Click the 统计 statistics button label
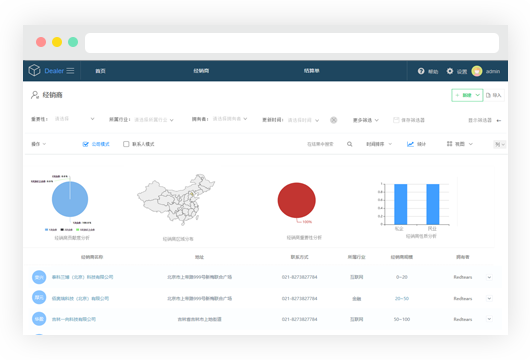This screenshot has width=530, height=360. (x=421, y=144)
